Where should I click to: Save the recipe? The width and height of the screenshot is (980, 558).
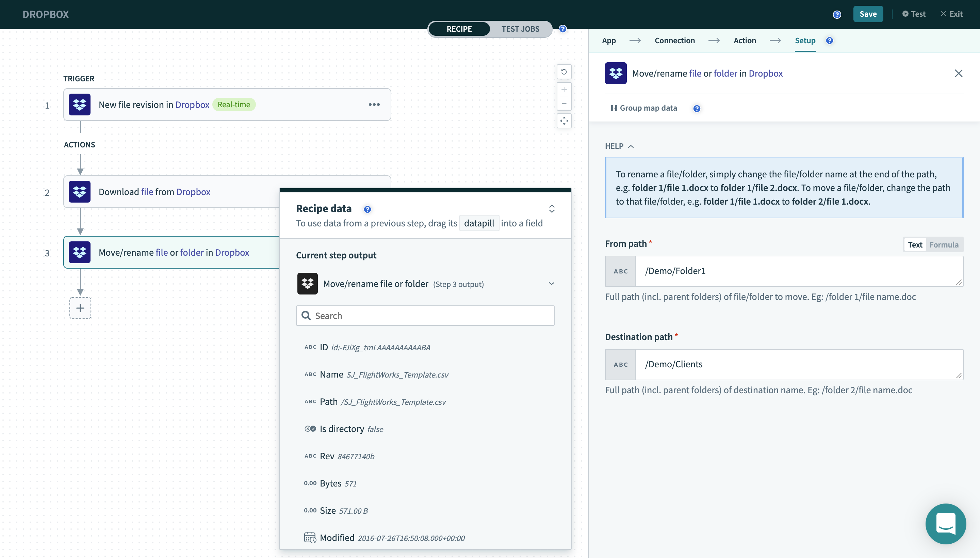[x=867, y=14]
